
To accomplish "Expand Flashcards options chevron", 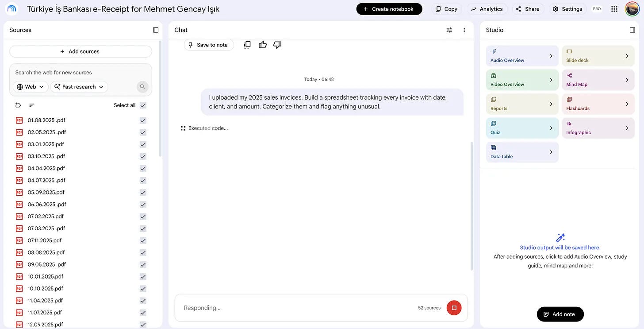I will pyautogui.click(x=627, y=104).
